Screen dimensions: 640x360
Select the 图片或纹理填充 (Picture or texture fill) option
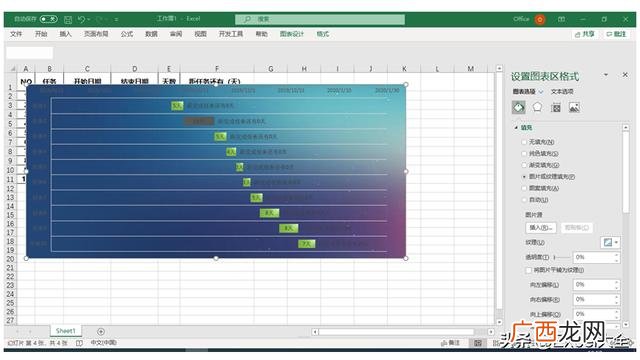click(524, 177)
